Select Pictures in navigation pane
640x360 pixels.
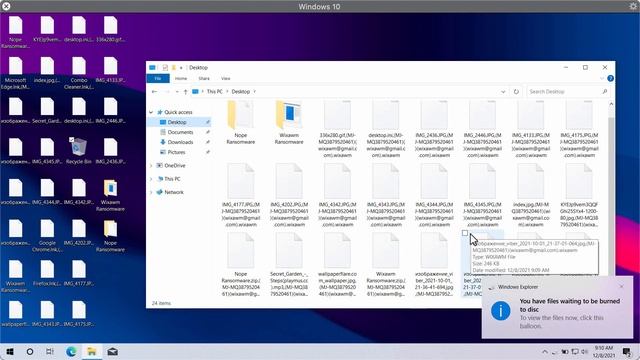tap(176, 152)
